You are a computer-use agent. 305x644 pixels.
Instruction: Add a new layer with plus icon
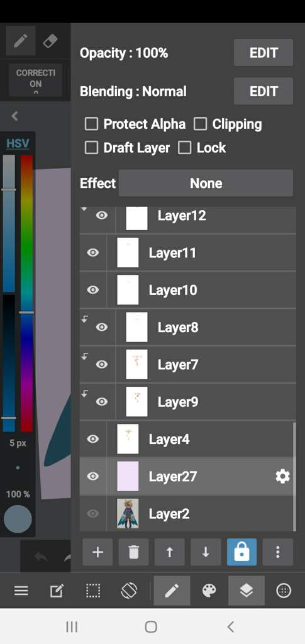pyautogui.click(x=97, y=552)
